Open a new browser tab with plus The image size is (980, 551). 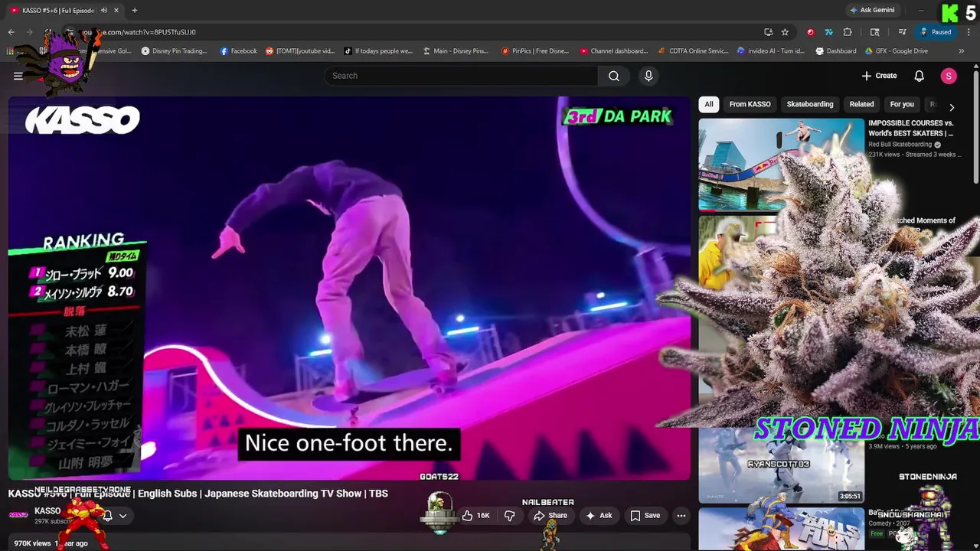(134, 10)
